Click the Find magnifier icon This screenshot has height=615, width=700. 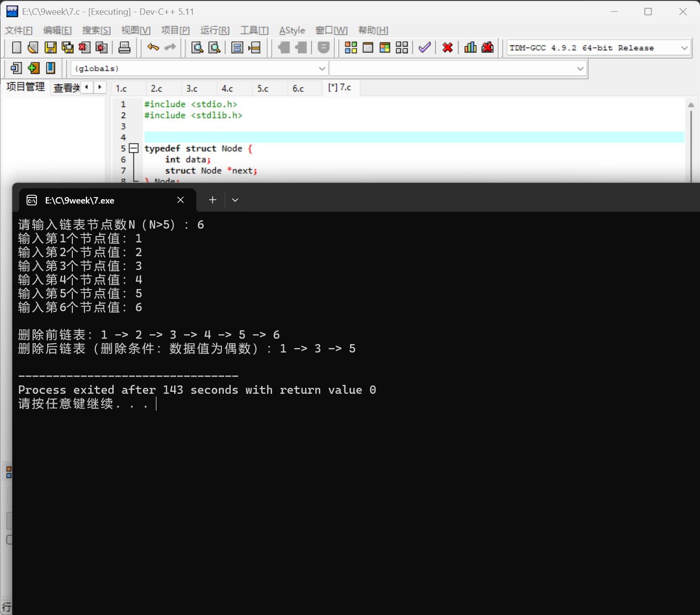(197, 48)
